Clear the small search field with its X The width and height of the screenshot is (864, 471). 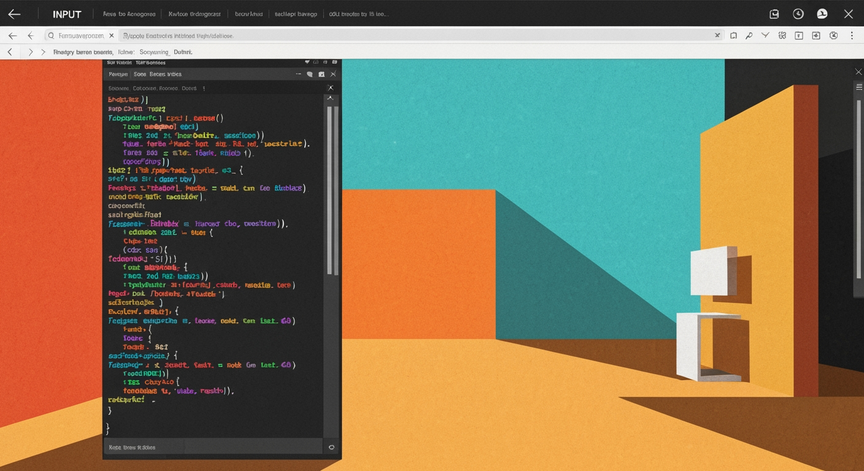pos(111,35)
